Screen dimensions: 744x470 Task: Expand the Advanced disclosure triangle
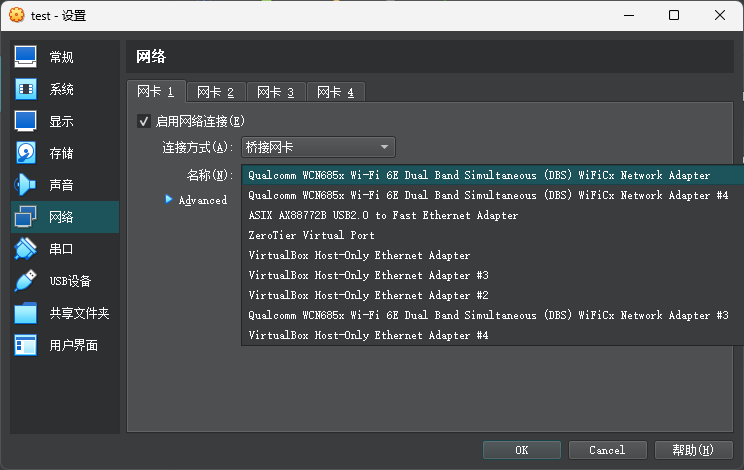click(169, 199)
